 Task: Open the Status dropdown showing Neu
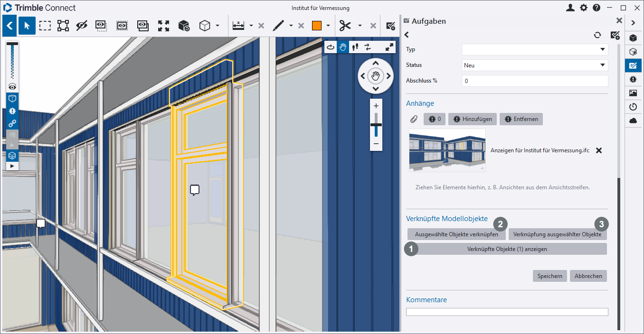coord(535,65)
